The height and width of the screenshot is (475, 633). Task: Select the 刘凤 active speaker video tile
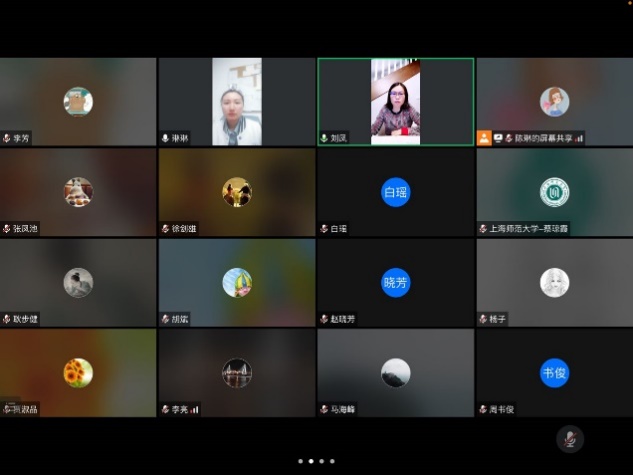395,98
